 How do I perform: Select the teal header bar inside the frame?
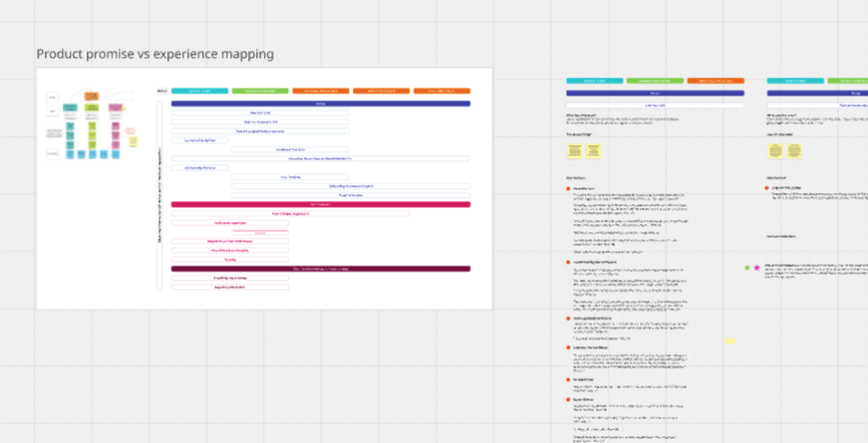coord(199,91)
